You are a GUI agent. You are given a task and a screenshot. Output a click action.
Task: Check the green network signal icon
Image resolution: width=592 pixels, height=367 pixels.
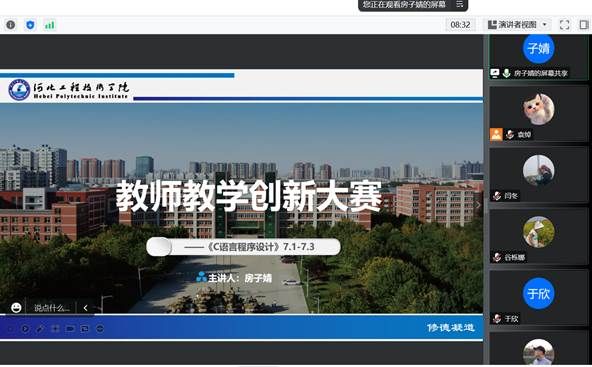[49, 25]
